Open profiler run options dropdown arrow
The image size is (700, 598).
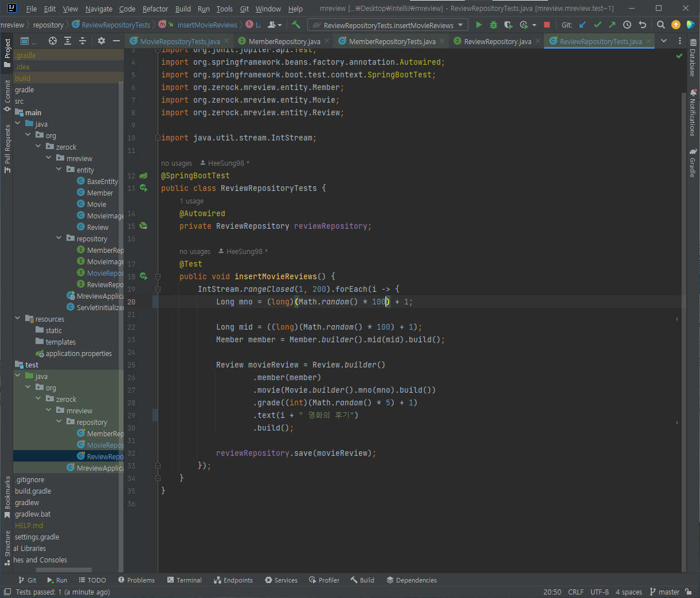click(534, 25)
